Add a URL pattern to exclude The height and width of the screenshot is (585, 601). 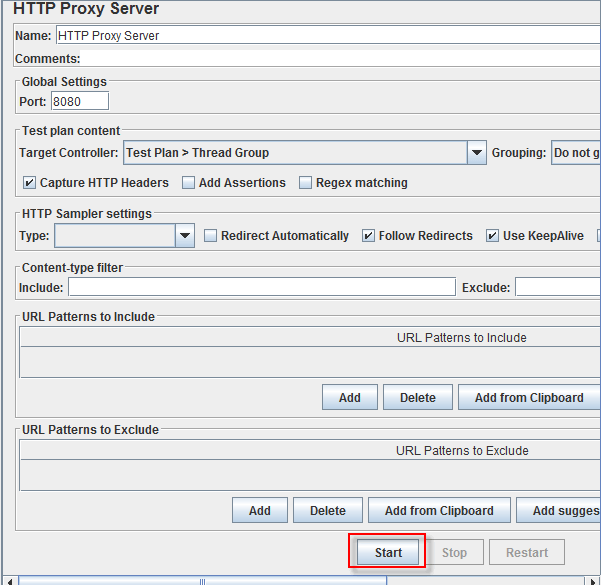[259, 510]
